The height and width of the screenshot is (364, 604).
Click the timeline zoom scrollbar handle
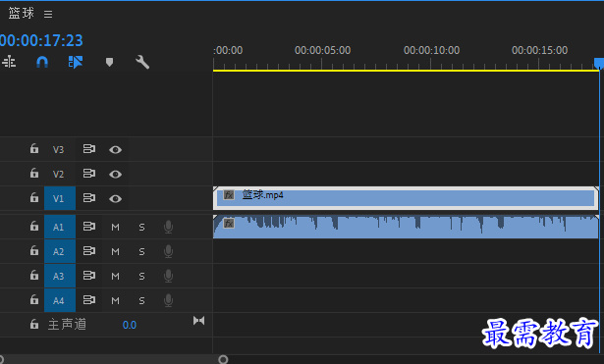tap(223, 359)
